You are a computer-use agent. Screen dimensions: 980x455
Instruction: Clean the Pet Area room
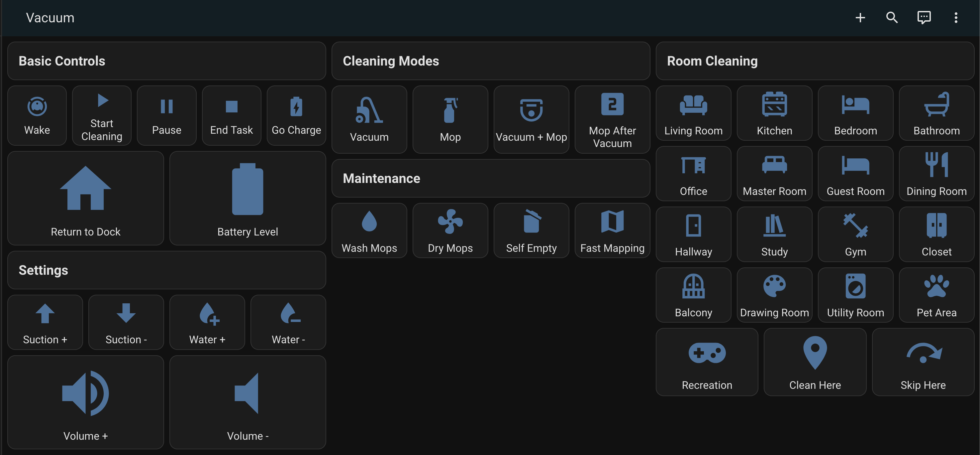point(936,294)
